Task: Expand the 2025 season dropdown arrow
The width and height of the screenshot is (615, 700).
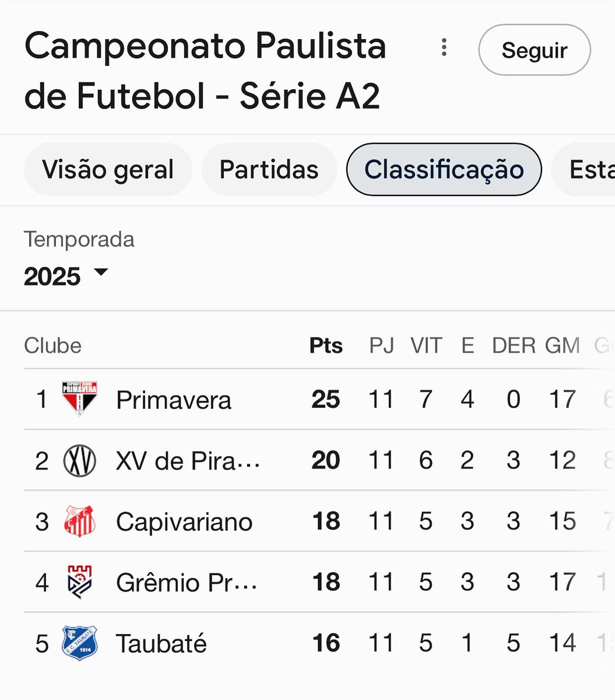Action: [101, 272]
